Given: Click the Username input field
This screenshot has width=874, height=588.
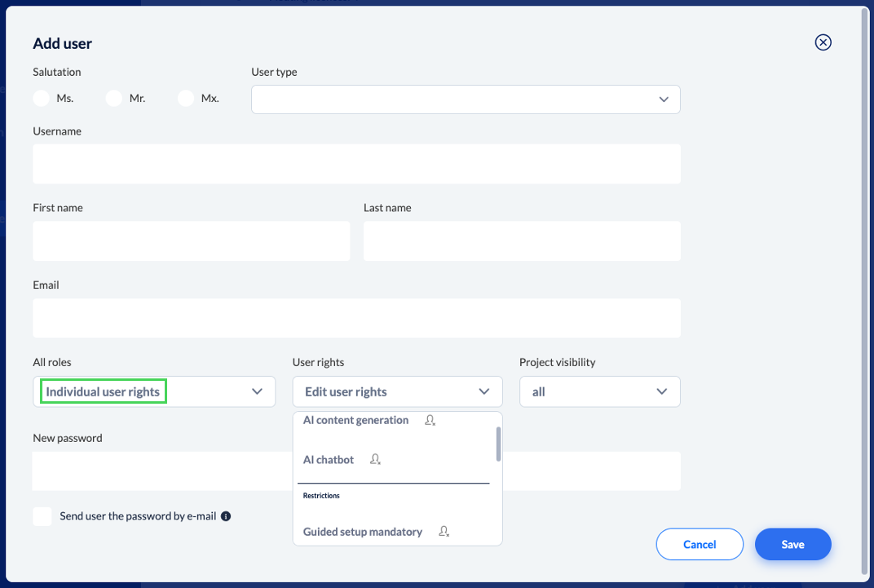Looking at the screenshot, I should click(357, 164).
